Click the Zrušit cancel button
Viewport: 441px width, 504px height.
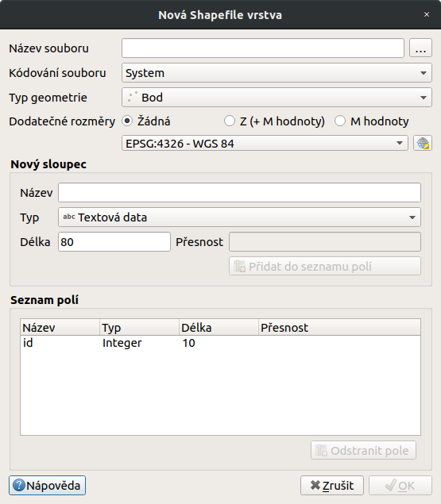click(332, 486)
